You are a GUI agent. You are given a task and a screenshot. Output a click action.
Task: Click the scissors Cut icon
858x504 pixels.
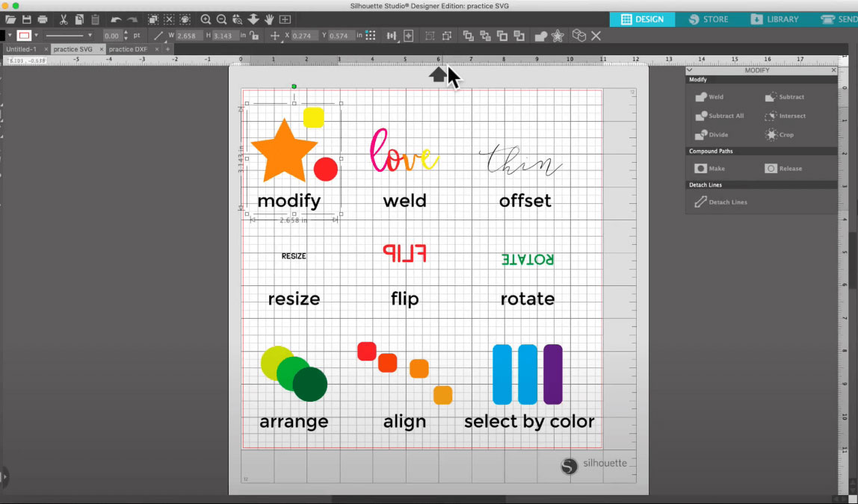pyautogui.click(x=63, y=19)
